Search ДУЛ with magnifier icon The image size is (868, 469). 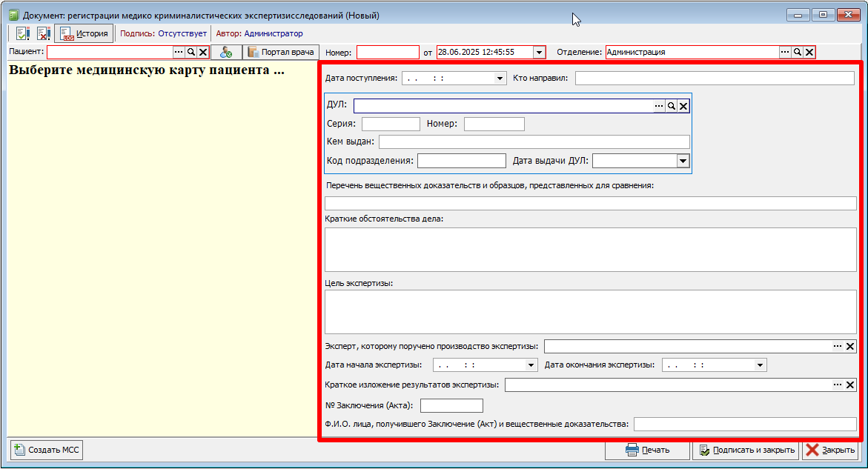[x=672, y=106]
